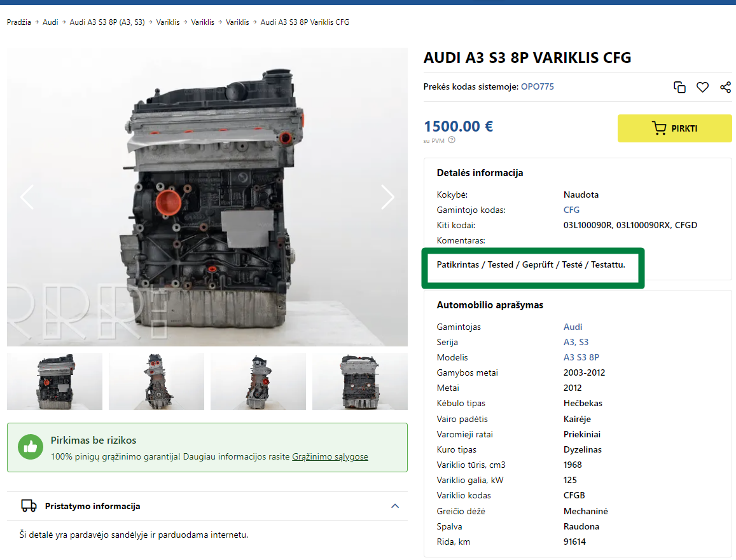Click the price 1500.00 €
The width and height of the screenshot is (736, 560).
(x=458, y=126)
